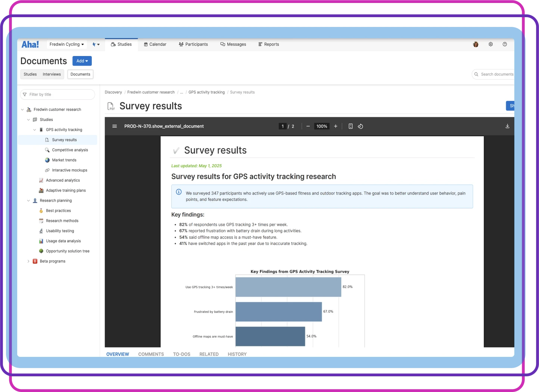This screenshot has height=392, width=539.
Task: Collapse the Fredwin customer research tree node
Action: (x=22, y=110)
